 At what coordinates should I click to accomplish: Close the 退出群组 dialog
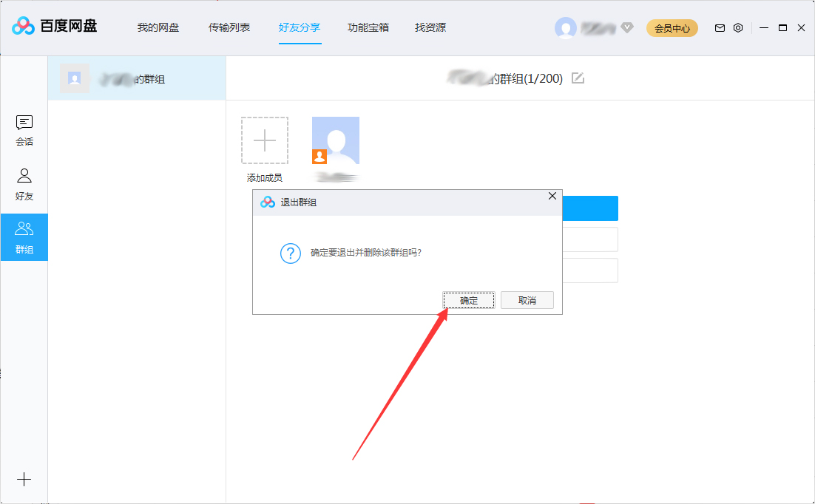point(552,196)
